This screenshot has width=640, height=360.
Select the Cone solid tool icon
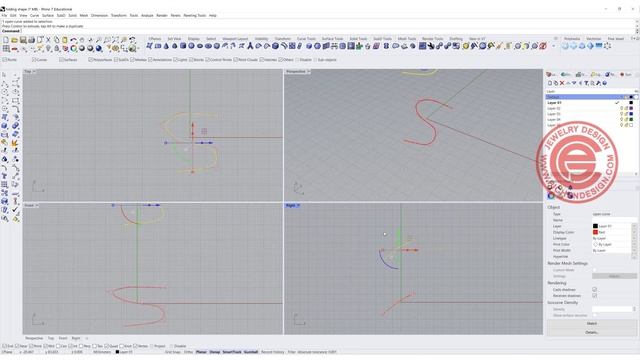coord(166,46)
